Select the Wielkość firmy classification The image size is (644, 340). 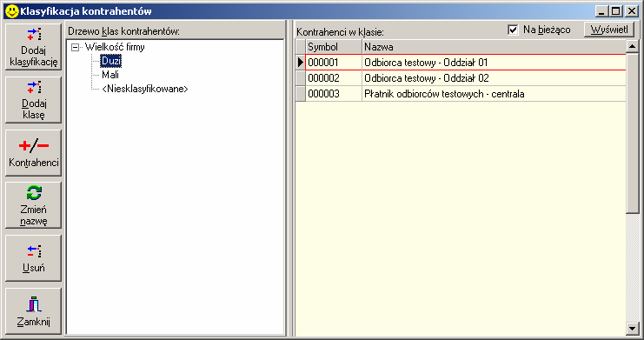115,47
